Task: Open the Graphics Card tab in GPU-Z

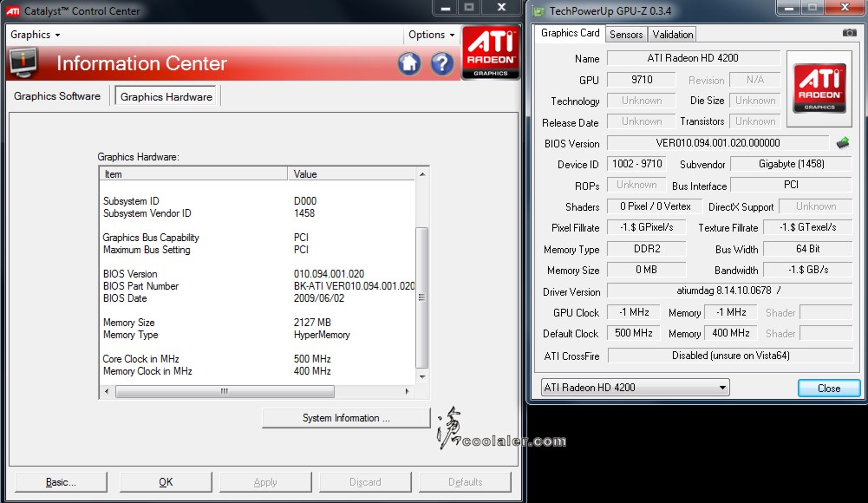Action: 571,33
